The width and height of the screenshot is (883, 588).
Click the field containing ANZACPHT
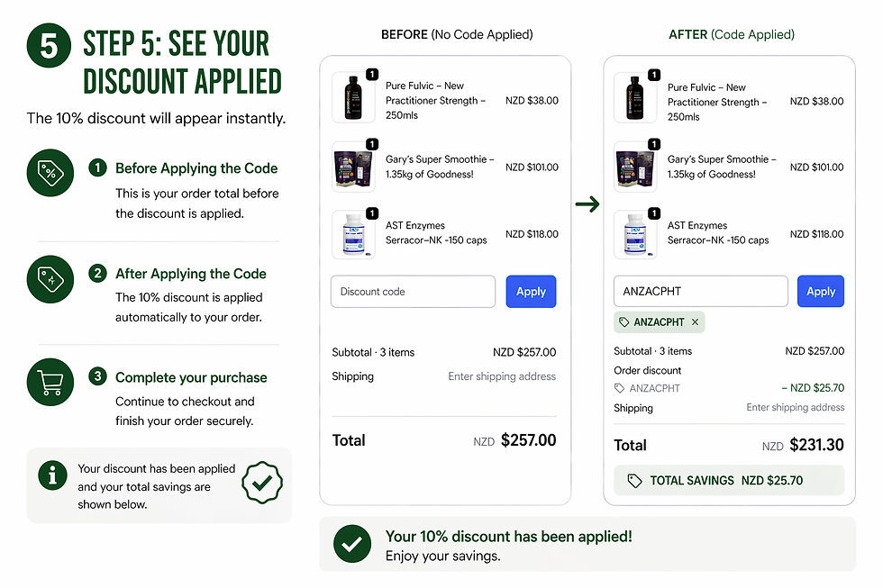(x=701, y=292)
